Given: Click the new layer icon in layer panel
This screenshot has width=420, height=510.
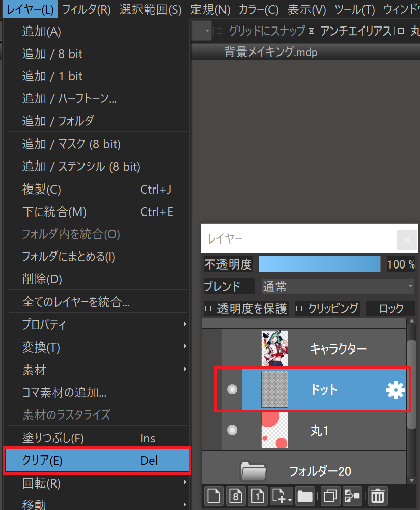Looking at the screenshot, I should tap(214, 496).
